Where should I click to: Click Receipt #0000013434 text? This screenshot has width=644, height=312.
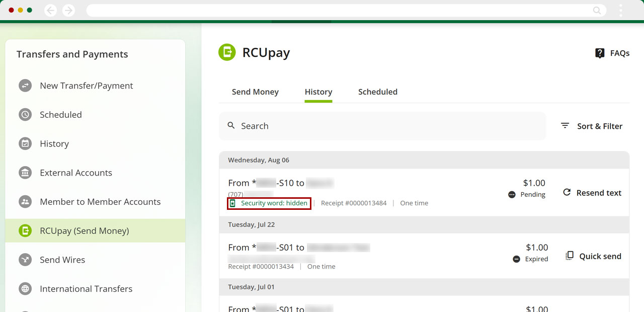[x=261, y=267]
